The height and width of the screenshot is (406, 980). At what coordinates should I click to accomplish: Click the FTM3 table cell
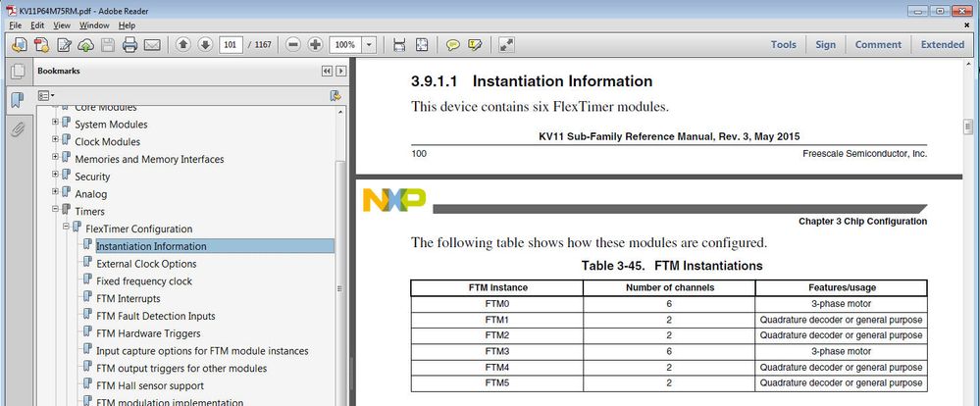pos(497,351)
